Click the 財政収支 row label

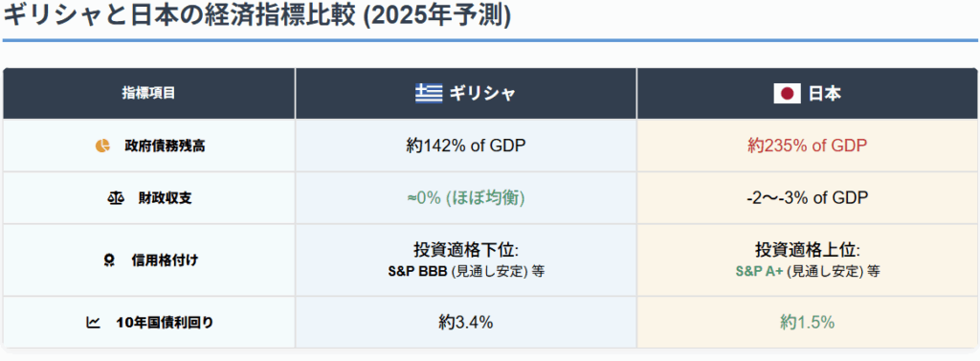(x=166, y=198)
